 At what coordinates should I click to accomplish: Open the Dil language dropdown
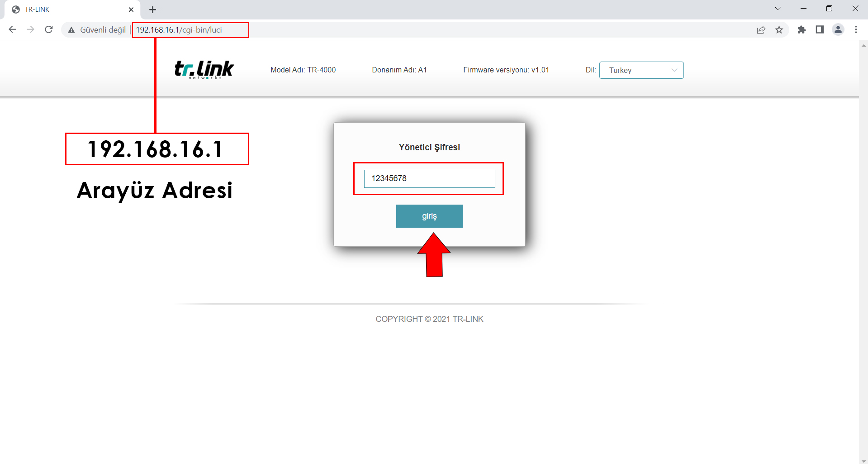[641, 70]
